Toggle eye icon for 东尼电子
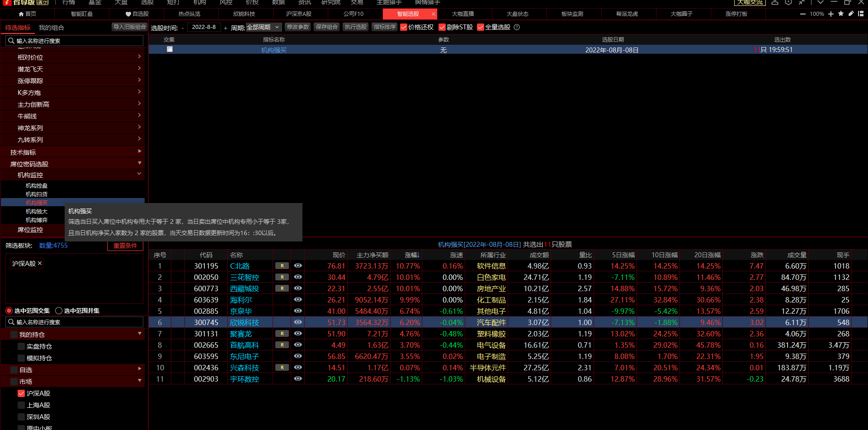 click(298, 356)
